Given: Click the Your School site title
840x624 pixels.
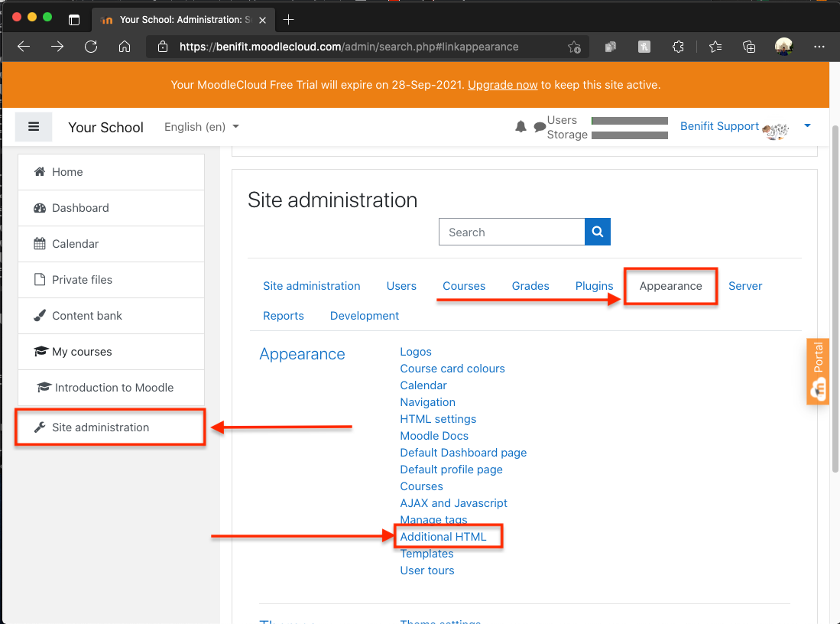Looking at the screenshot, I should (x=105, y=127).
